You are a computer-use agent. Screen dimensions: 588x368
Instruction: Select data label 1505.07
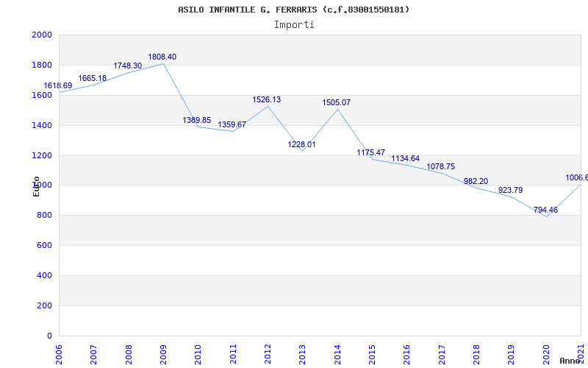pyautogui.click(x=337, y=102)
